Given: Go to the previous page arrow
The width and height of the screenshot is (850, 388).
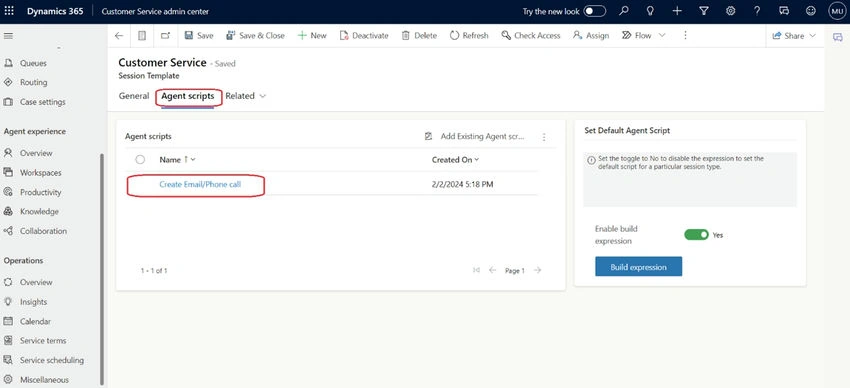Looking at the screenshot, I should pyautogui.click(x=493, y=270).
